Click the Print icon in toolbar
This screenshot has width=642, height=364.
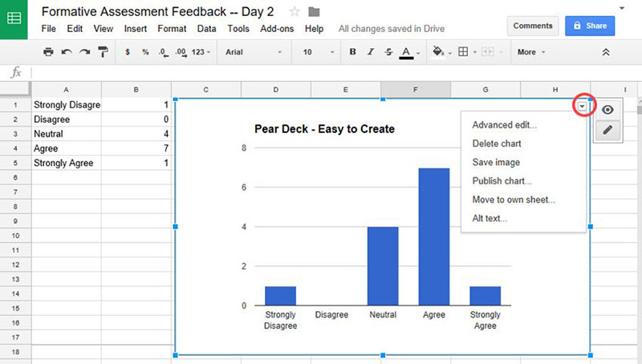pyautogui.click(x=48, y=52)
